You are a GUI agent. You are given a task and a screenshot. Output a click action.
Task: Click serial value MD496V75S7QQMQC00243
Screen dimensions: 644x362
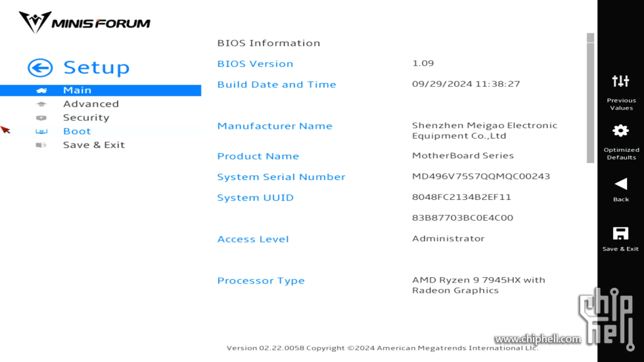pyautogui.click(x=481, y=177)
